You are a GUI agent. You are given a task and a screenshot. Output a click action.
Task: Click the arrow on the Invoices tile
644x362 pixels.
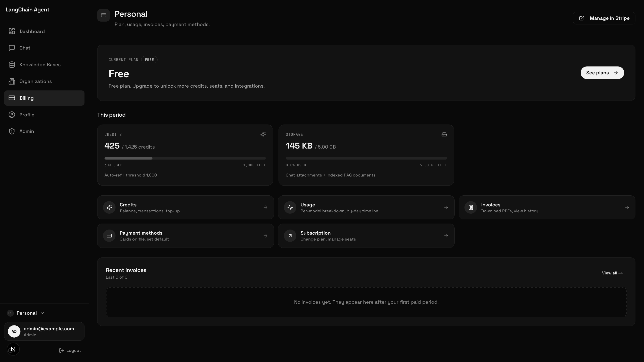pyautogui.click(x=627, y=208)
